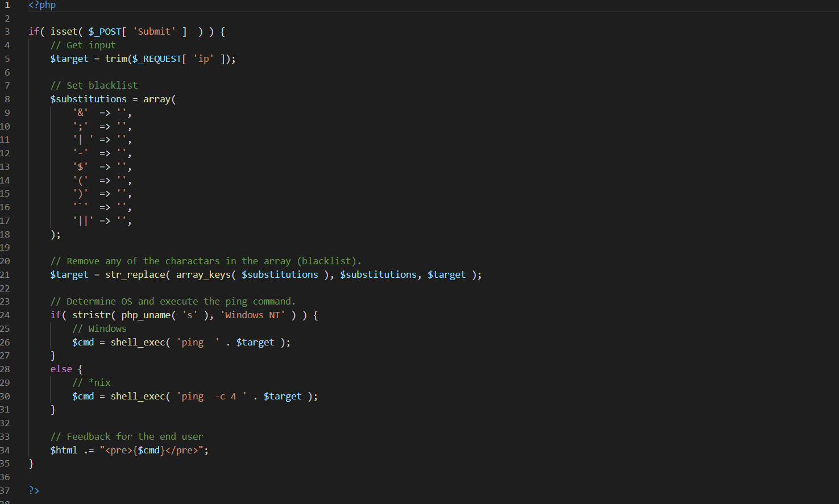This screenshot has width=839, height=504.
Task: Click the 'Windows NT' string literal
Action: tap(252, 315)
